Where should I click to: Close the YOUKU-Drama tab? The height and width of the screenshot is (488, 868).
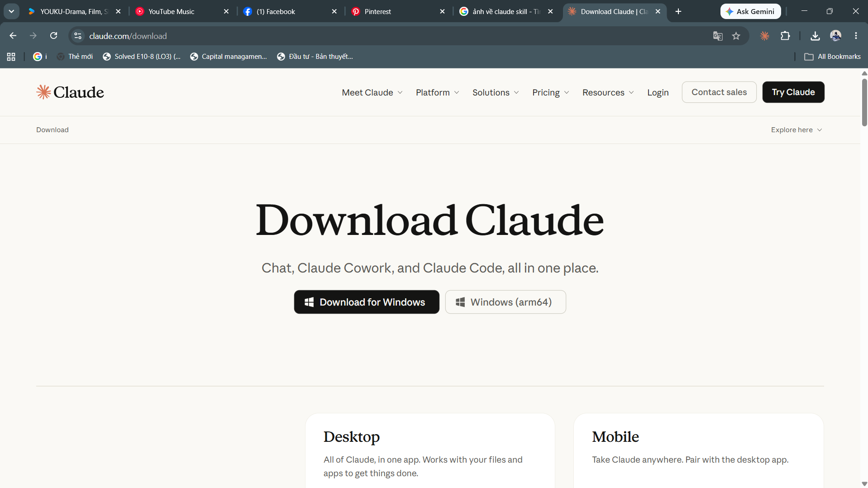tap(118, 11)
